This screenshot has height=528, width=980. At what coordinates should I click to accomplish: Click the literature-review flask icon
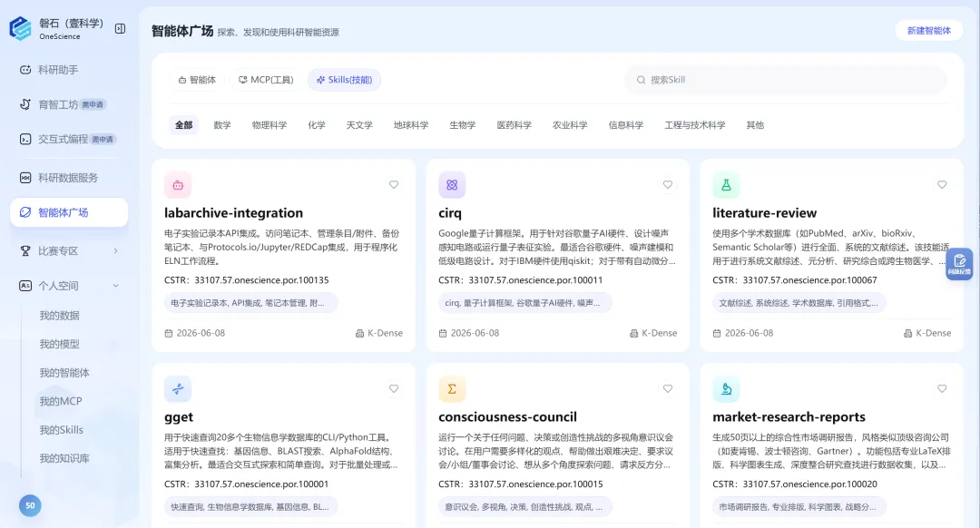tap(726, 185)
